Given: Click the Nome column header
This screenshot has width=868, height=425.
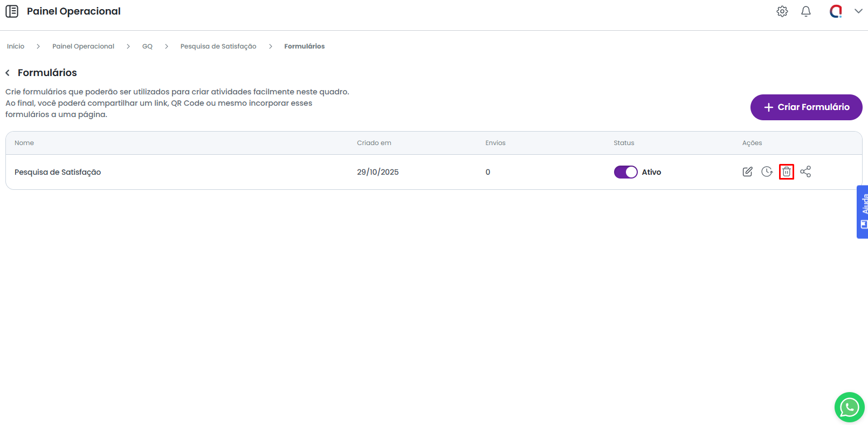Looking at the screenshot, I should [x=24, y=143].
